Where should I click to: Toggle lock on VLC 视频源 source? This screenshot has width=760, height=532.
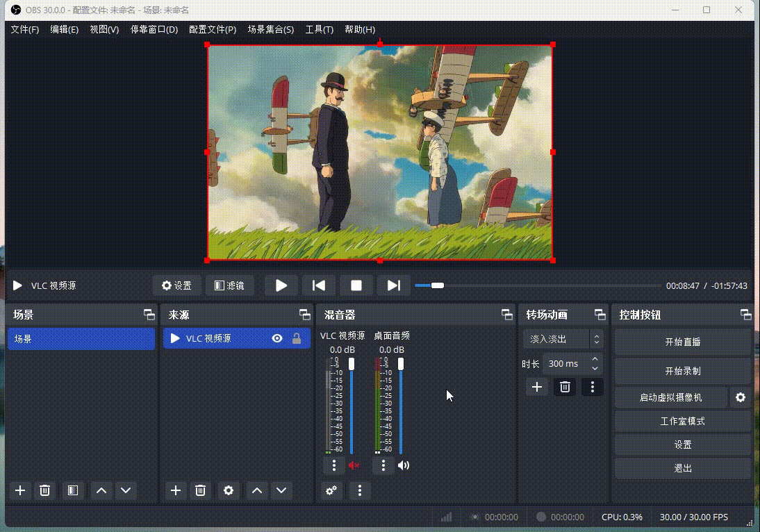pos(297,338)
